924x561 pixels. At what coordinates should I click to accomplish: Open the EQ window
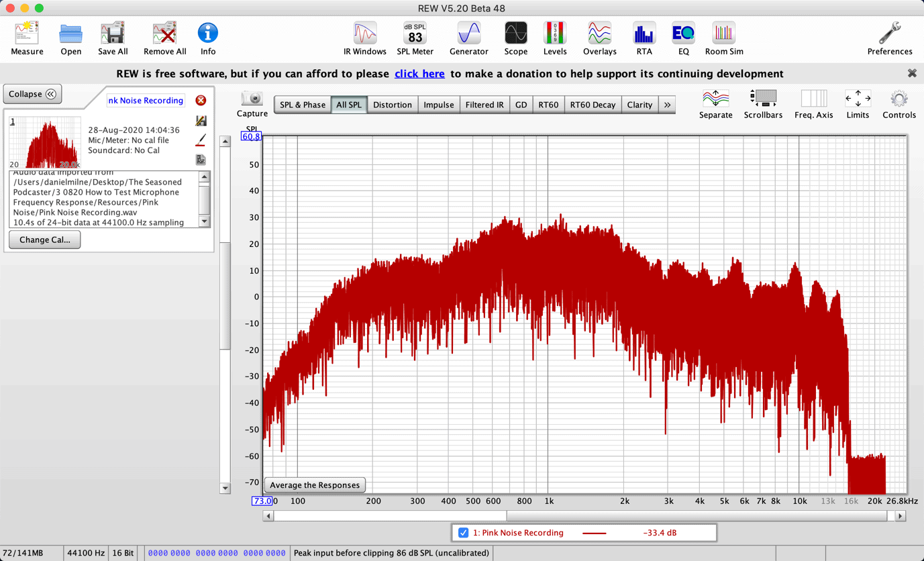[682, 37]
